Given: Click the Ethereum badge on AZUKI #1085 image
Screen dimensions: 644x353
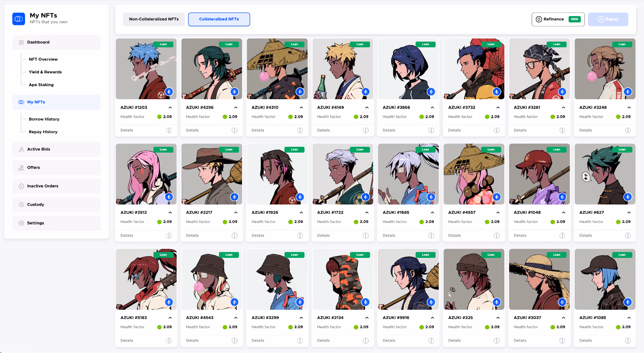Looking at the screenshot, I should click(628, 302).
